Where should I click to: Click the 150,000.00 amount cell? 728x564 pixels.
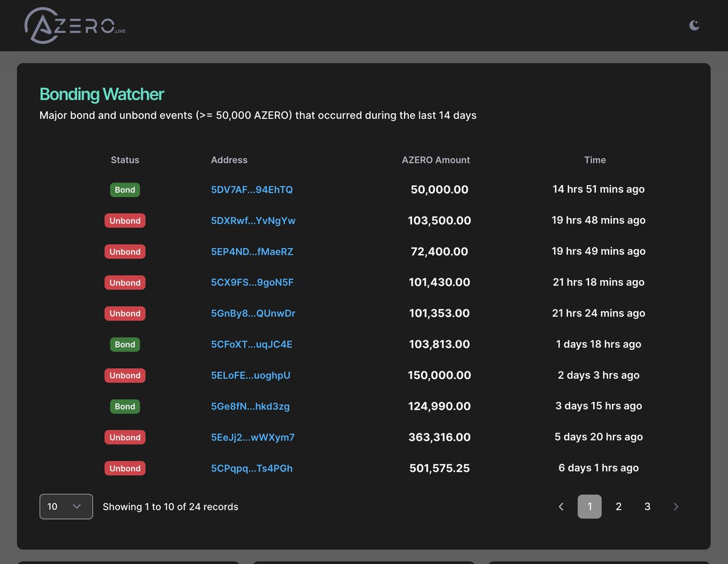click(439, 375)
